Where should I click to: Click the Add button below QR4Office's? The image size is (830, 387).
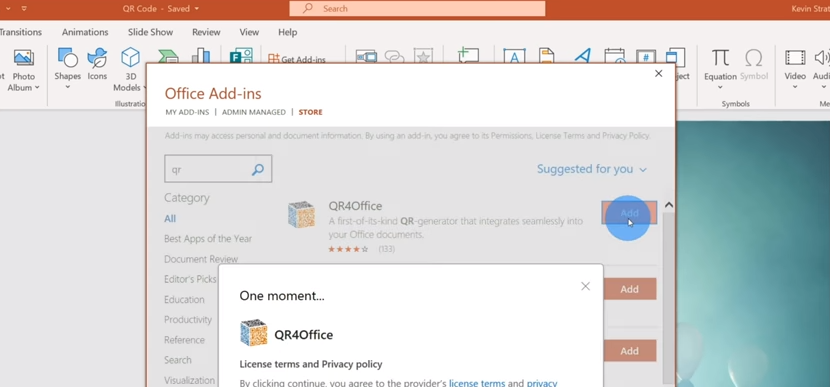pyautogui.click(x=629, y=289)
